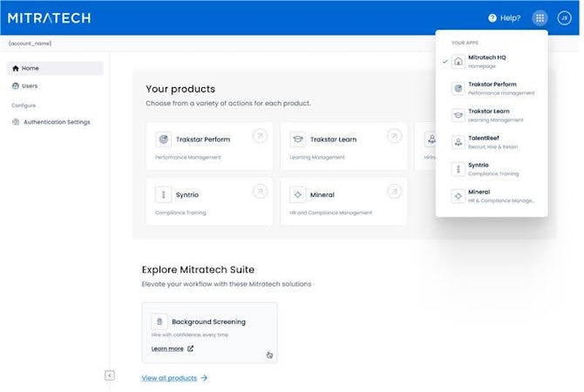Screen dimensions: 584x392
Task: Click the Mitratech logo
Action: pos(49,18)
